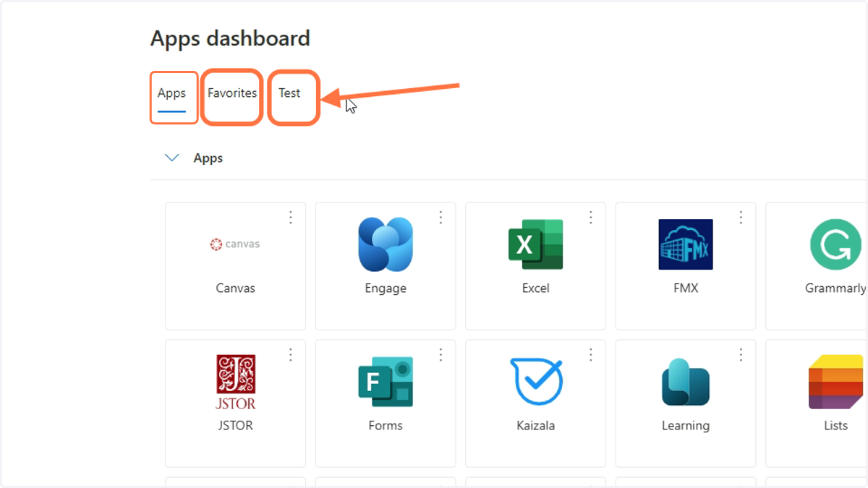Open the FMX app icon

pyautogui.click(x=686, y=244)
